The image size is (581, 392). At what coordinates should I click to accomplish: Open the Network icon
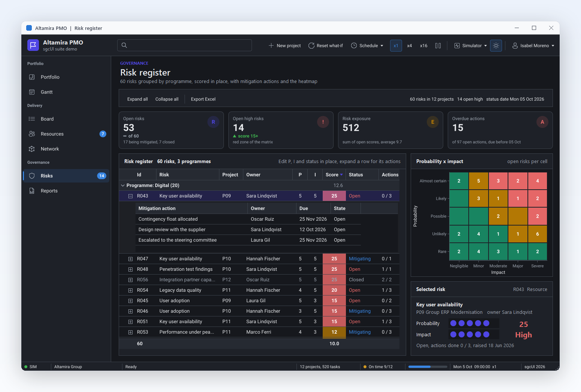[x=32, y=149]
